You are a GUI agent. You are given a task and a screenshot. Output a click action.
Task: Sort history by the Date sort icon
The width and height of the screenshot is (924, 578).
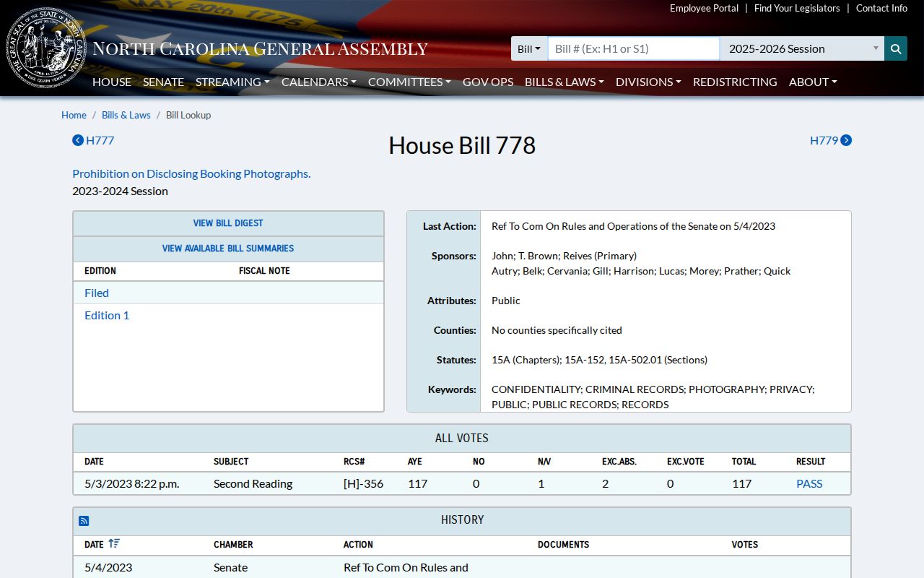tap(114, 544)
